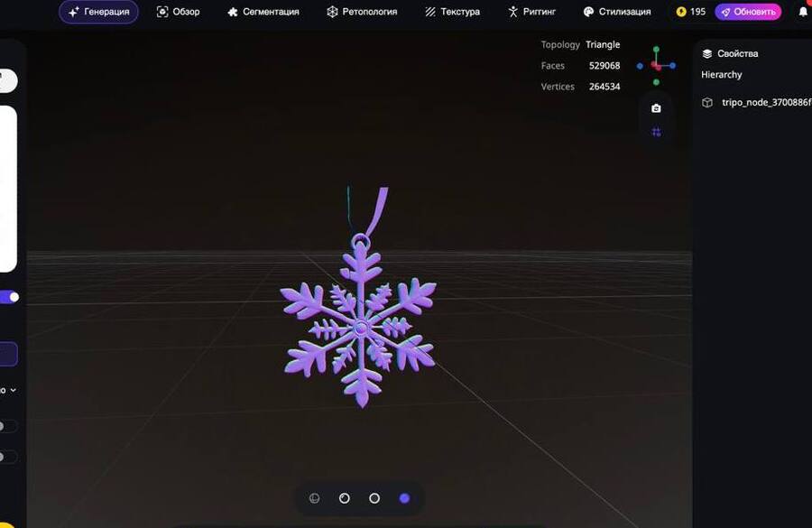Screen dimensions: 812x528
Task: Switch to the Обзор tab
Action: (x=178, y=12)
